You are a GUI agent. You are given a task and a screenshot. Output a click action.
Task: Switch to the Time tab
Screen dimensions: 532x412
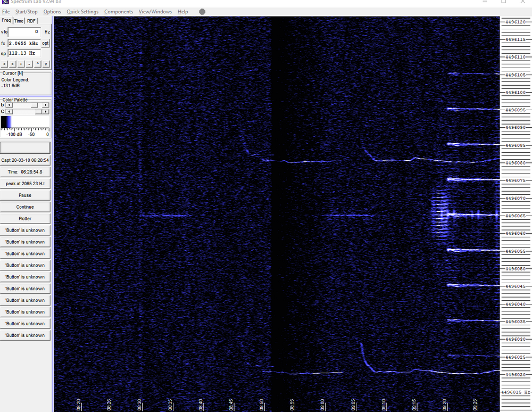click(19, 21)
